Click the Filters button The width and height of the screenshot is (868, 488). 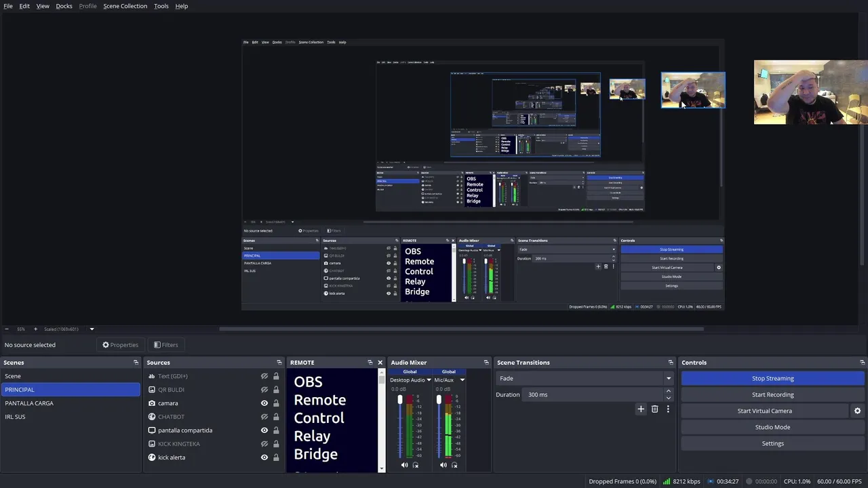click(165, 345)
